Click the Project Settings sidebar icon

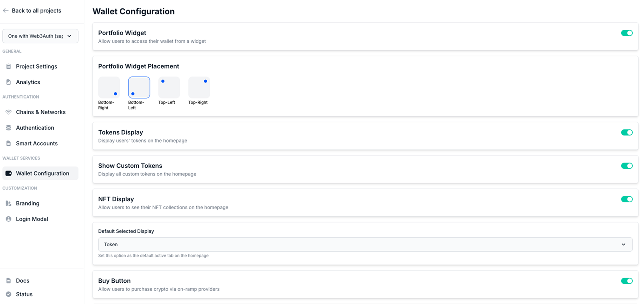(x=9, y=66)
